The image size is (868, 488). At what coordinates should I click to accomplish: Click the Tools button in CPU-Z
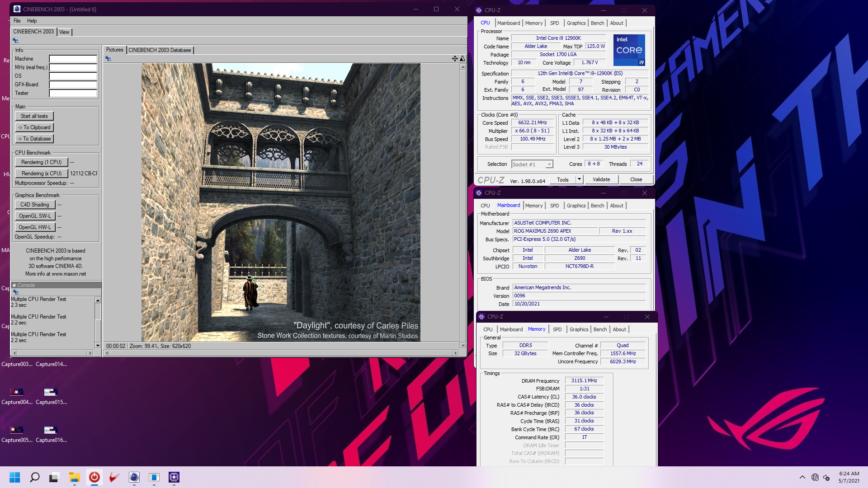click(563, 179)
